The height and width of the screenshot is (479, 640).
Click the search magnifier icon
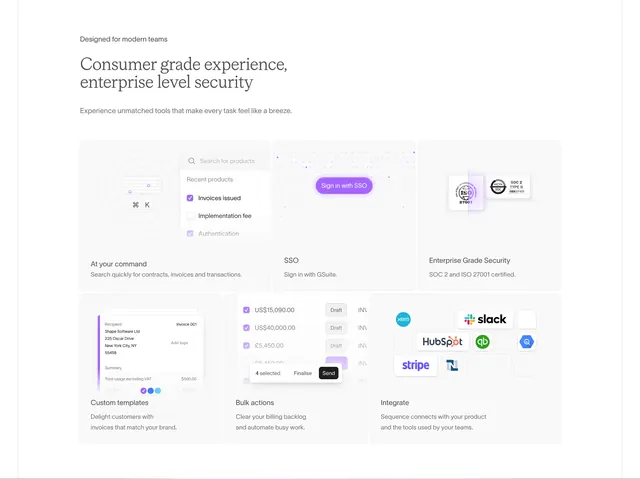point(191,161)
